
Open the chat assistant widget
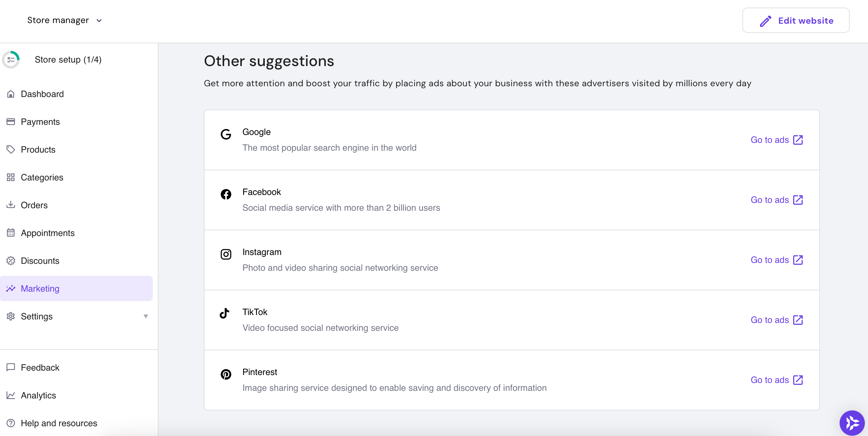coord(852,423)
